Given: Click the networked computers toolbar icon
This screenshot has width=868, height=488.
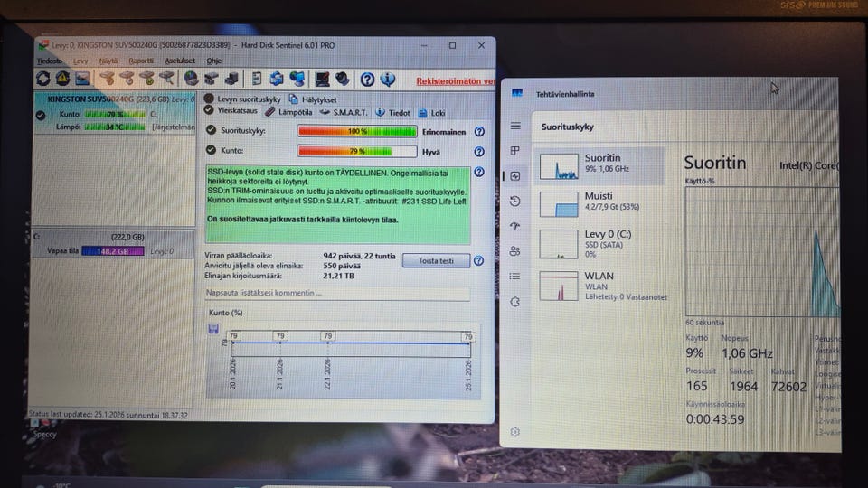Looking at the screenshot, I should [x=297, y=79].
